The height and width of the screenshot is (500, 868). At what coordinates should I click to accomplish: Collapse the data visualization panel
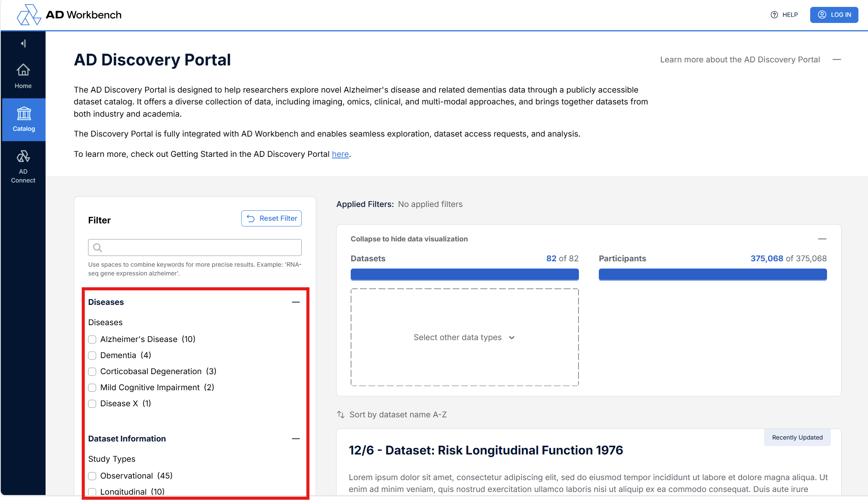click(822, 239)
